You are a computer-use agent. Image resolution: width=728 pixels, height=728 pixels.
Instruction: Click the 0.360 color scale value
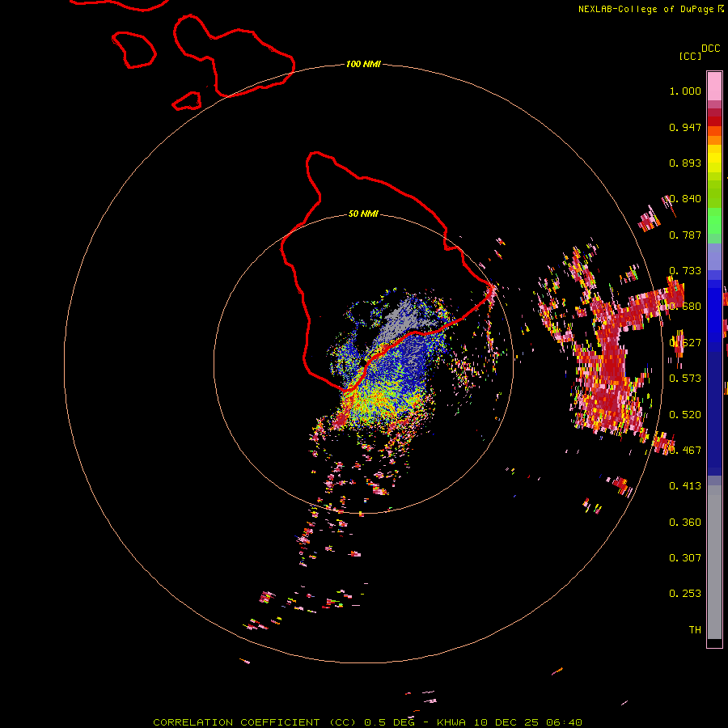(x=685, y=523)
